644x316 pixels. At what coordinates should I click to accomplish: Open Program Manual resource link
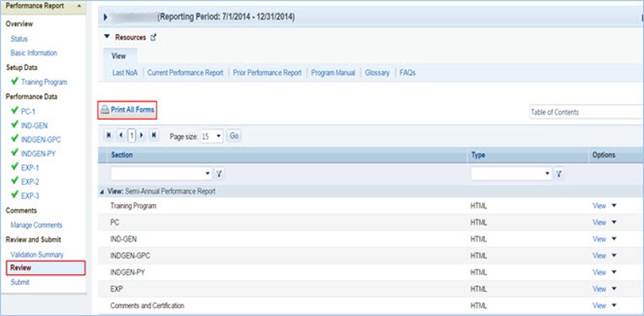(x=333, y=73)
